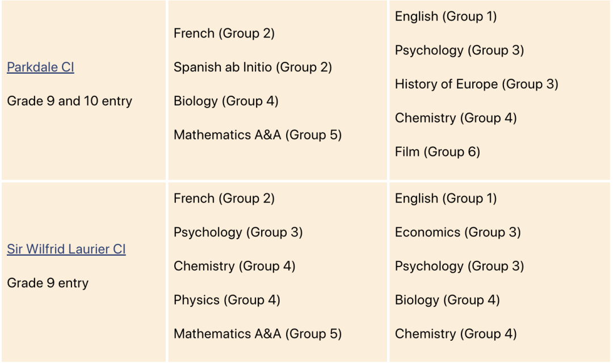The height and width of the screenshot is (364, 613).
Task: Click Laurier's middle-column Chemistry (Group 4)
Action: [234, 266]
